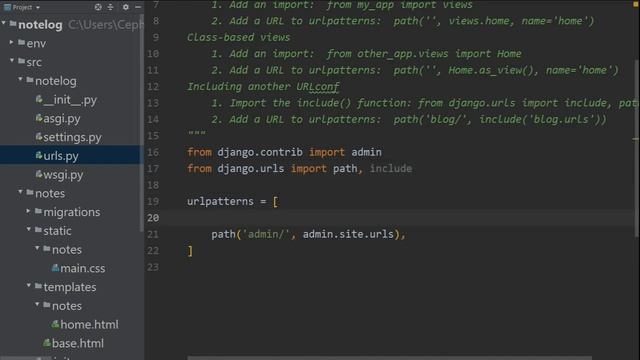Collapse the static folder arrow
The height and width of the screenshot is (360, 640).
[x=29, y=229]
